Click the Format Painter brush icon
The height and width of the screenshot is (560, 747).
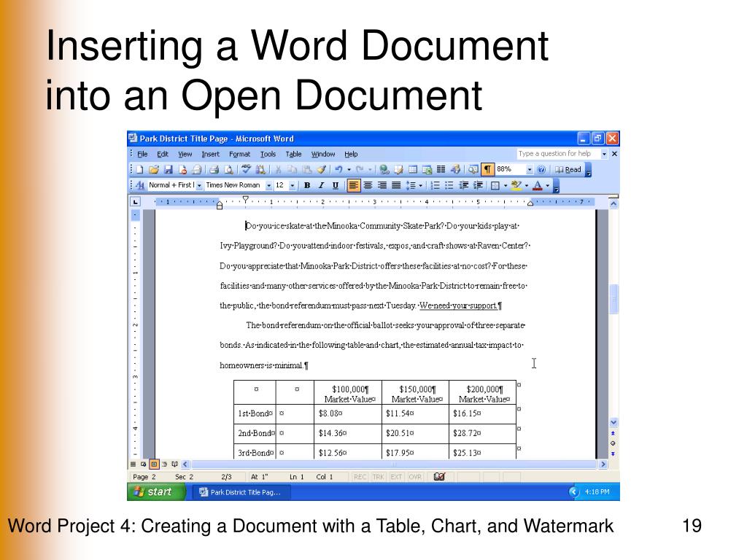(322, 169)
